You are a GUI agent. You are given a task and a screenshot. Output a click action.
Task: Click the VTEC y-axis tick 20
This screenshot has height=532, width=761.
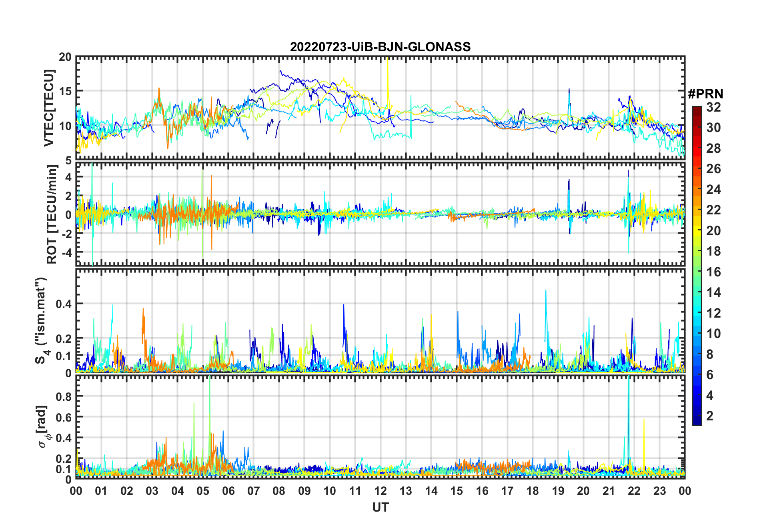[x=65, y=57]
